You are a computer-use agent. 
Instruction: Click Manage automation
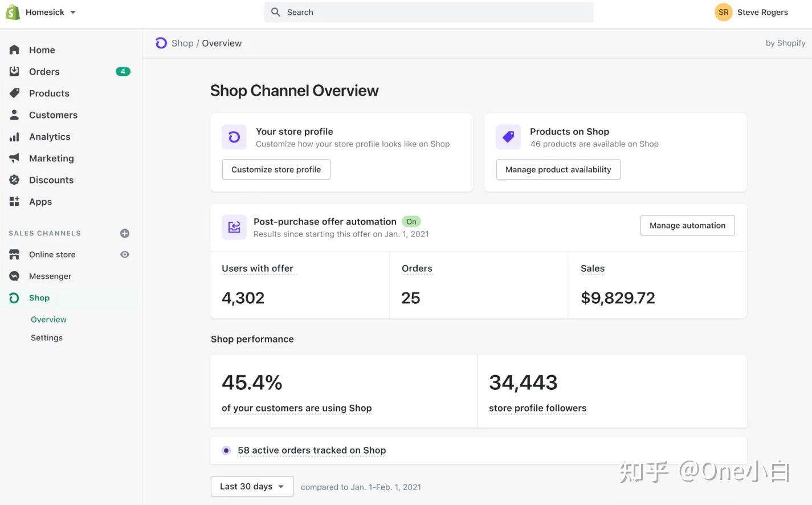click(687, 225)
